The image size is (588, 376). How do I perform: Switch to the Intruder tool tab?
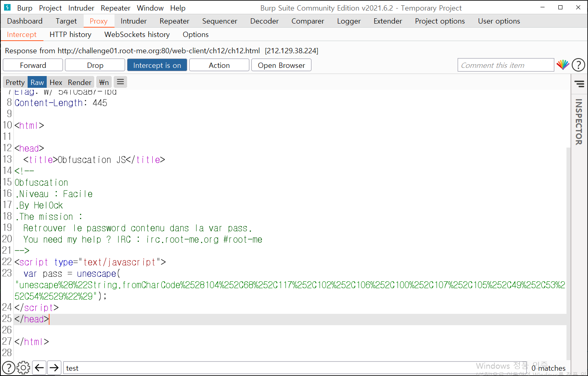[x=134, y=21]
